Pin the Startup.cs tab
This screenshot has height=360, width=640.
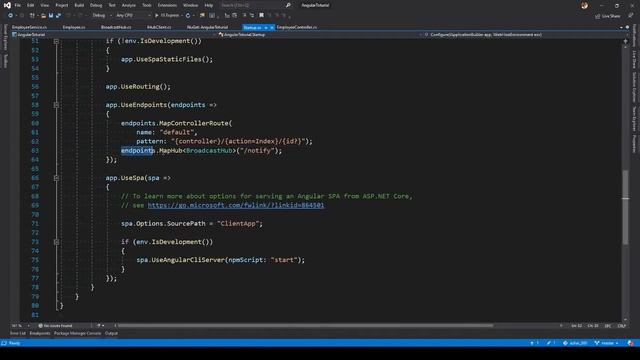coord(266,27)
